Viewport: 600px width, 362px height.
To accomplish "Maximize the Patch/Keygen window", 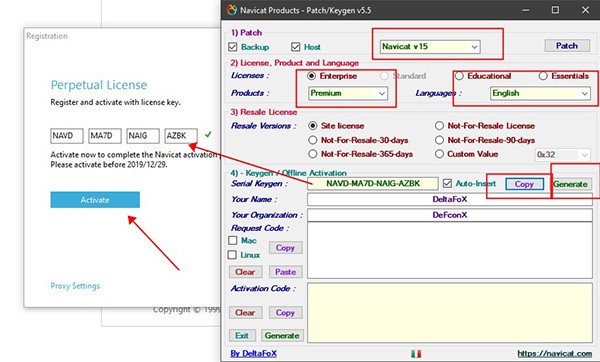I will (x=555, y=10).
